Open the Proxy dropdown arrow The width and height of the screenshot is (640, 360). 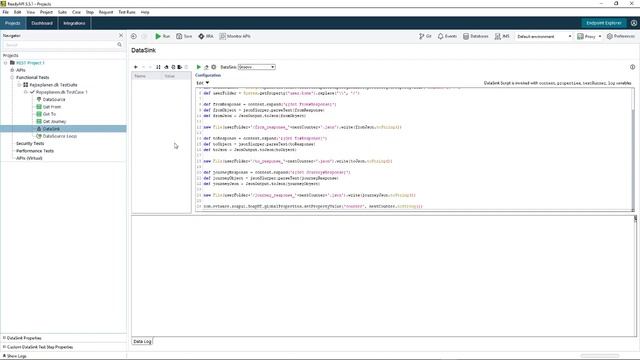point(600,36)
